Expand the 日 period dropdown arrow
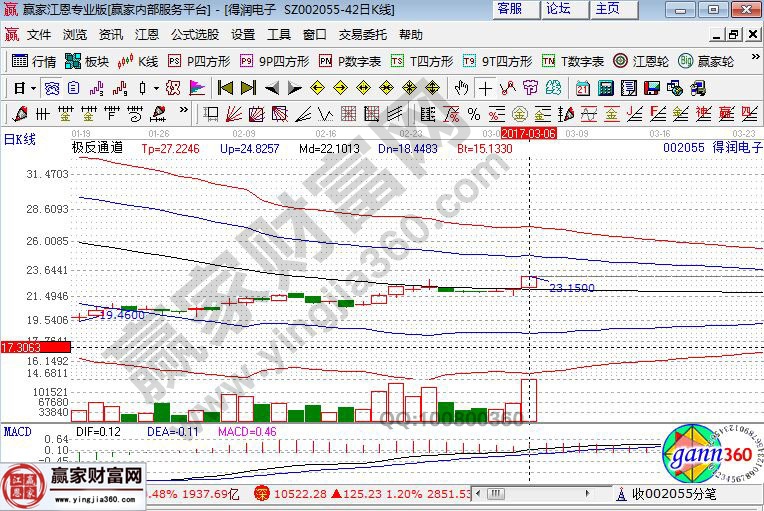 (33, 89)
